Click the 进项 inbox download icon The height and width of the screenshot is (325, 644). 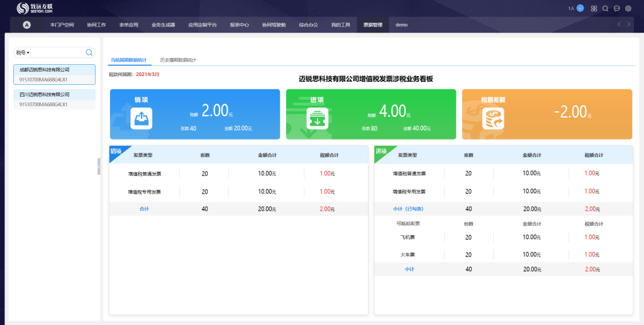(317, 118)
